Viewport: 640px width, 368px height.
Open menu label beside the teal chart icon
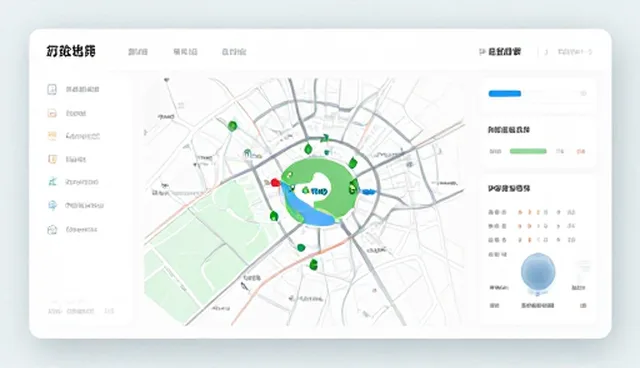click(82, 182)
